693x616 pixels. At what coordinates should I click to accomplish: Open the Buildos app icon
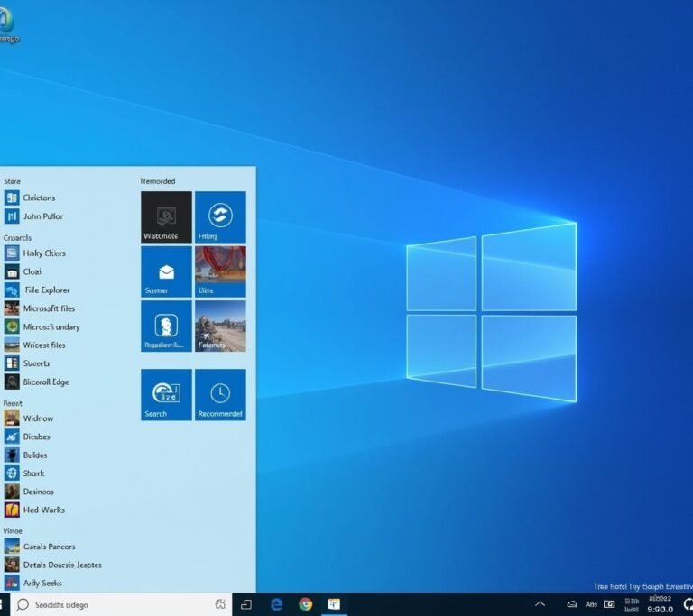[x=12, y=455]
